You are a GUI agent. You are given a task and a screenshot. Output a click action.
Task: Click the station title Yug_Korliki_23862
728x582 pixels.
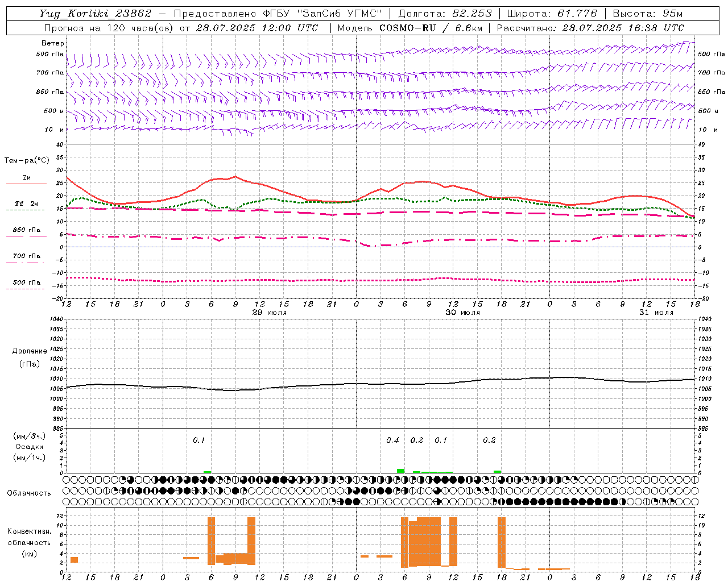click(96, 14)
